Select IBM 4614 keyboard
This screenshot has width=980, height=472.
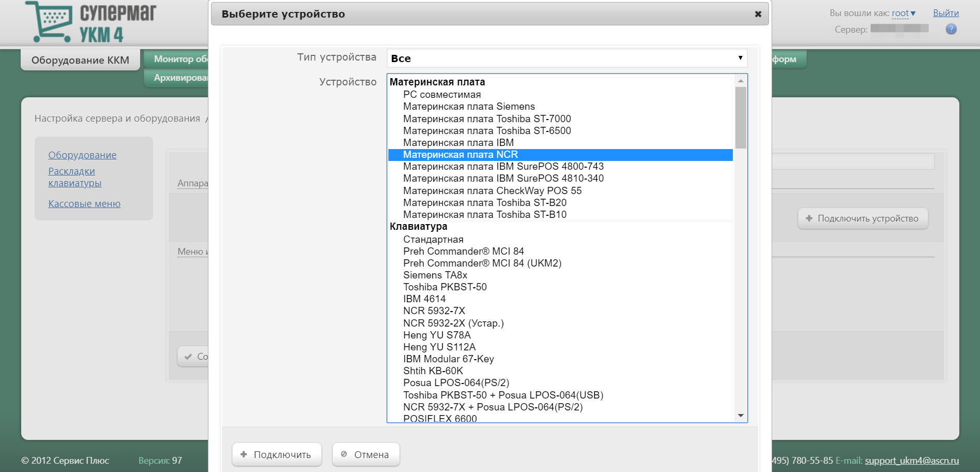(x=561, y=299)
